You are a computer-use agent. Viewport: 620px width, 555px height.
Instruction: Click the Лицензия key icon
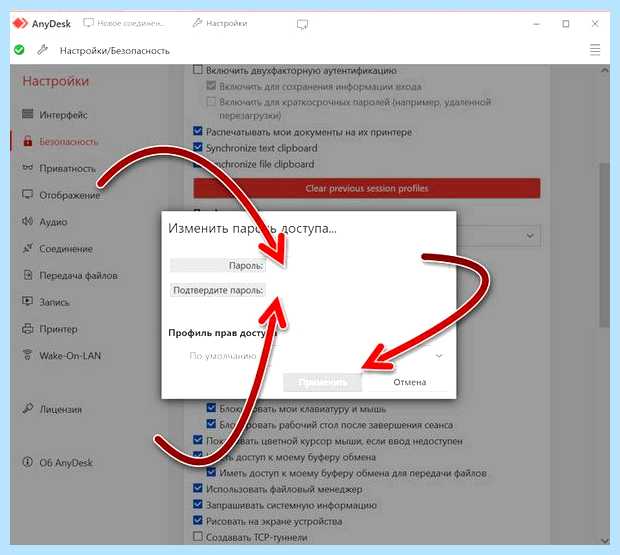(x=28, y=408)
